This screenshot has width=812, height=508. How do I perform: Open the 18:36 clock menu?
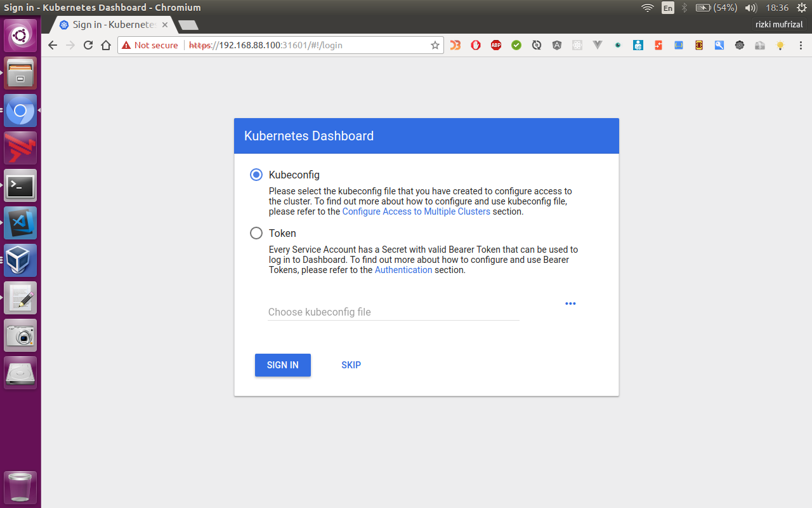click(x=776, y=8)
